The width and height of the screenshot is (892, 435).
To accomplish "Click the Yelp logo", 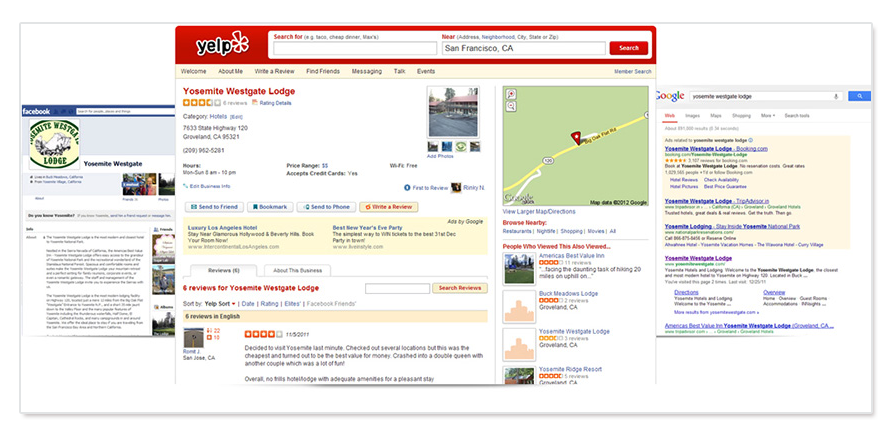I will 222,44.
